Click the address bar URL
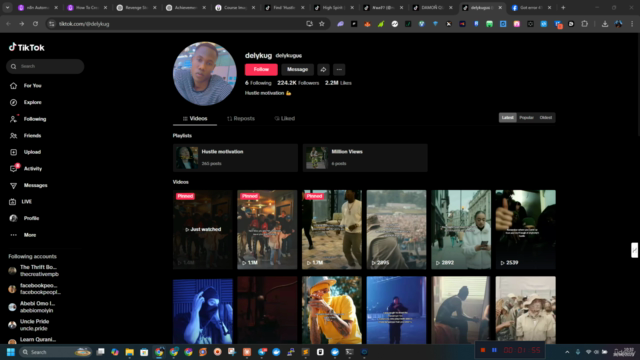The width and height of the screenshot is (640, 360). coord(84,24)
